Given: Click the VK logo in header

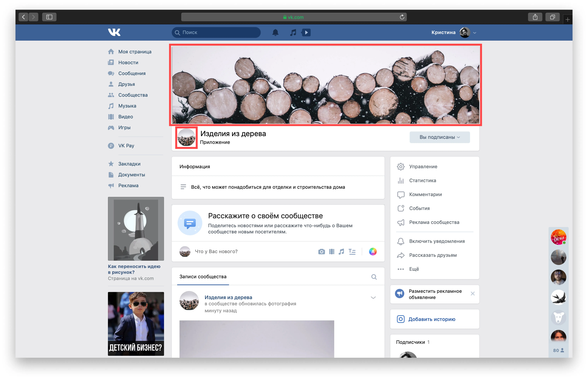Looking at the screenshot, I should click(x=114, y=32).
